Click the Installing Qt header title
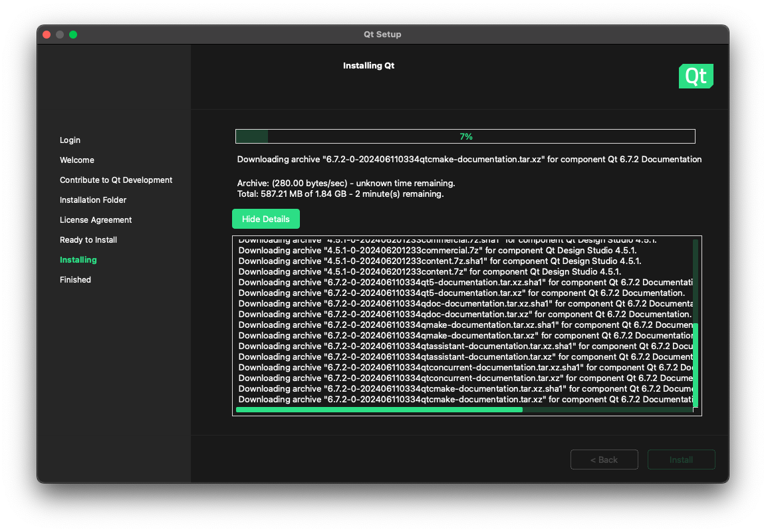 368,66
